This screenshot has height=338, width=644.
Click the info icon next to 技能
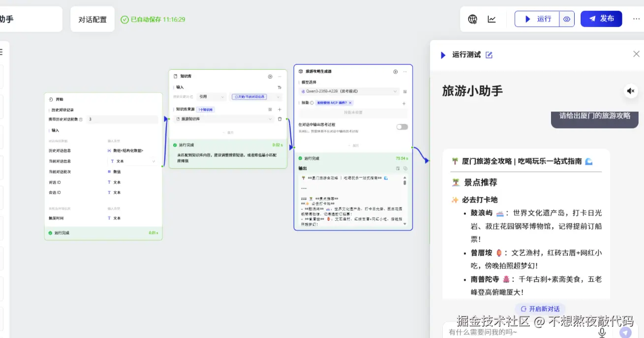pos(311,103)
